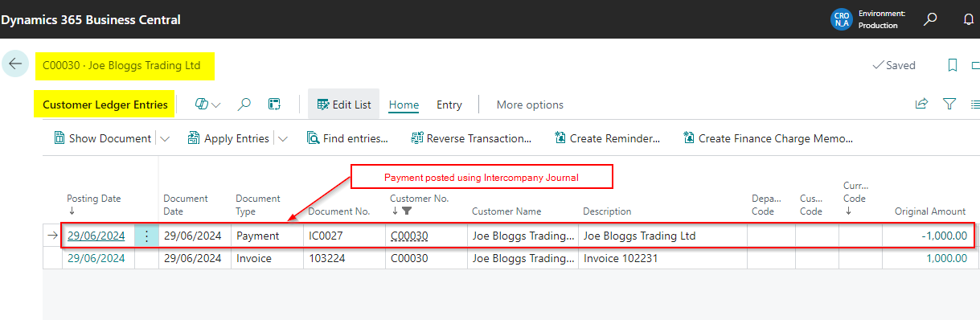This screenshot has height=320, width=980.
Task: Click Reverse Transaction action
Action: (471, 138)
